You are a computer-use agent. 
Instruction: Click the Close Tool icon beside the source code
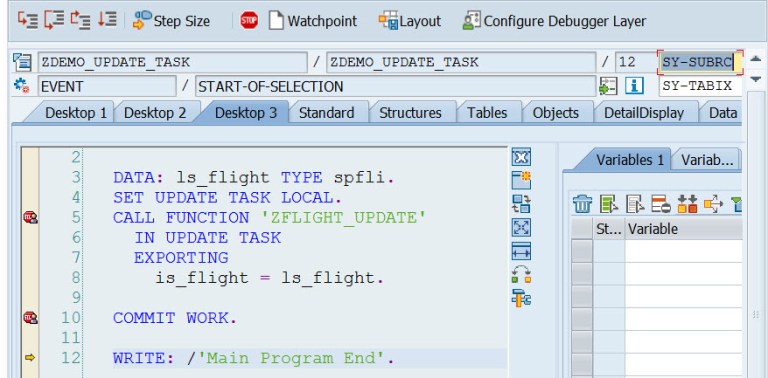point(521,157)
